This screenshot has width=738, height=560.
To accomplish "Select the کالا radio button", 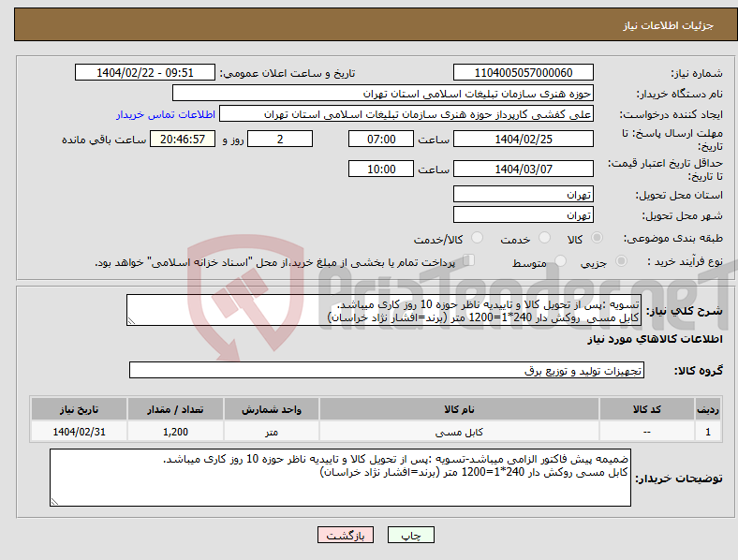I will 597,238.
